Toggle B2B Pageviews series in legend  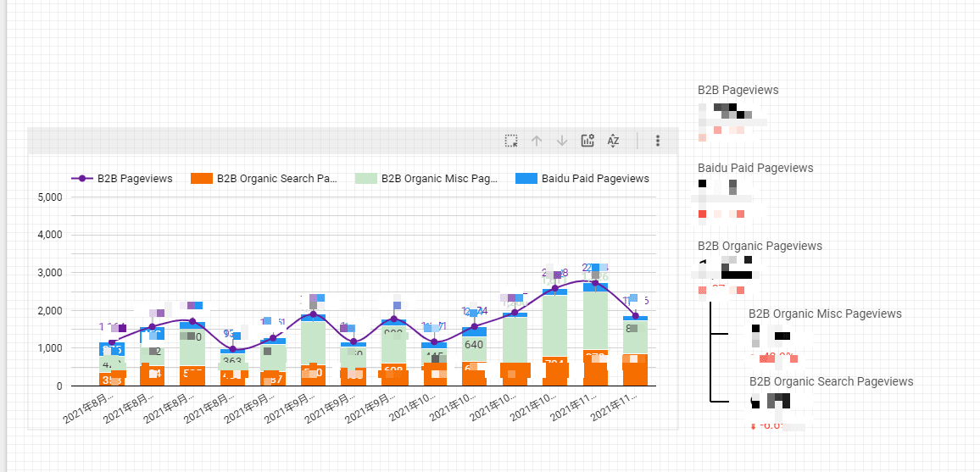pos(134,179)
